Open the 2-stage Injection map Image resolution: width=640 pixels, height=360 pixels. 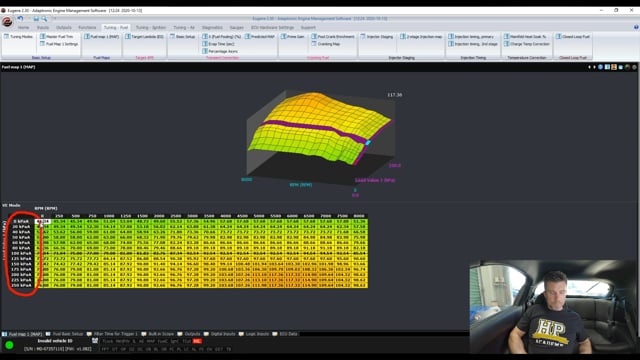[421, 37]
